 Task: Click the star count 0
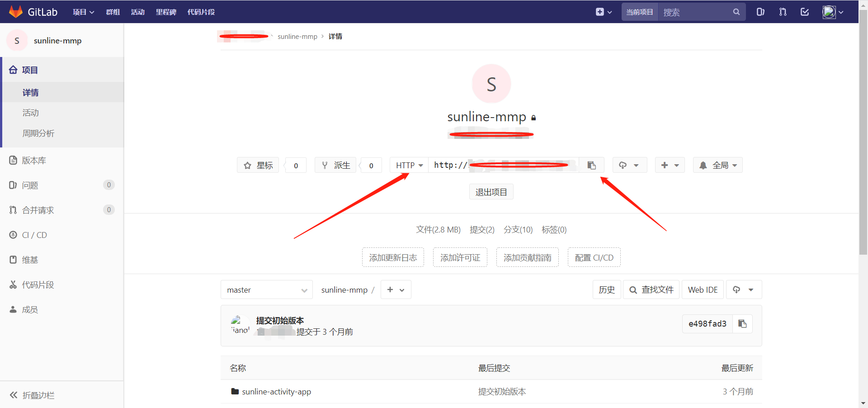[x=296, y=166]
